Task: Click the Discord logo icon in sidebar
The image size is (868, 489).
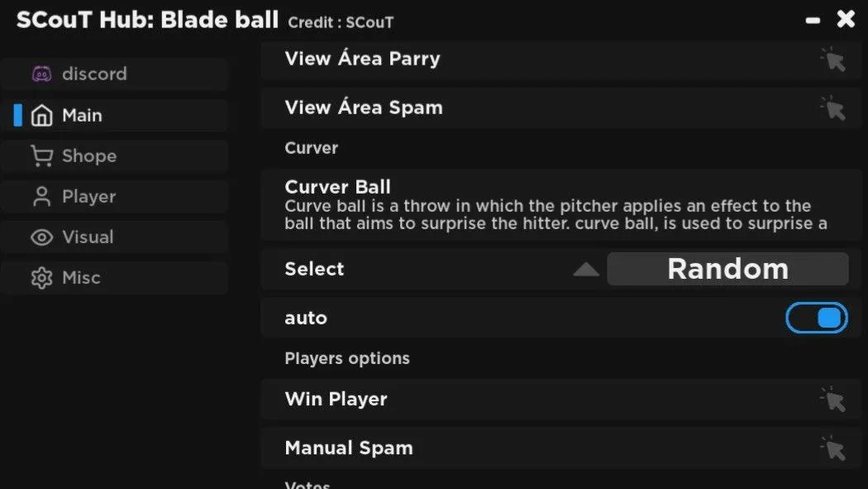Action: pyautogui.click(x=41, y=74)
